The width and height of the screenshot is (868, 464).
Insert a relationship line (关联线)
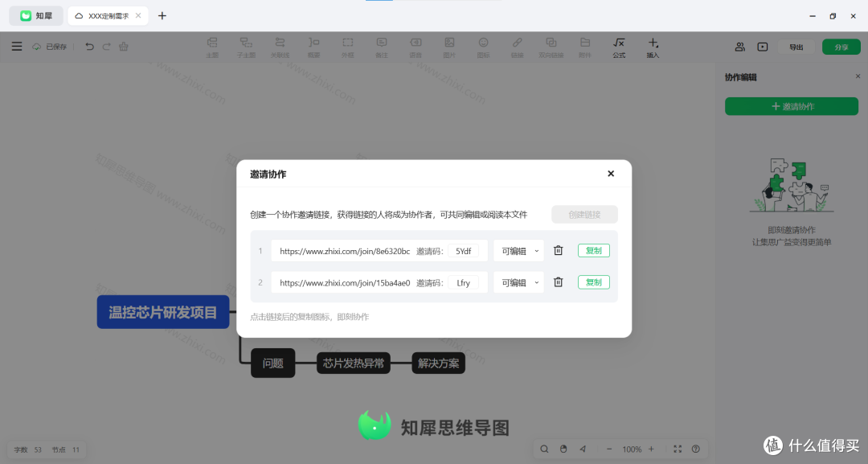click(280, 47)
